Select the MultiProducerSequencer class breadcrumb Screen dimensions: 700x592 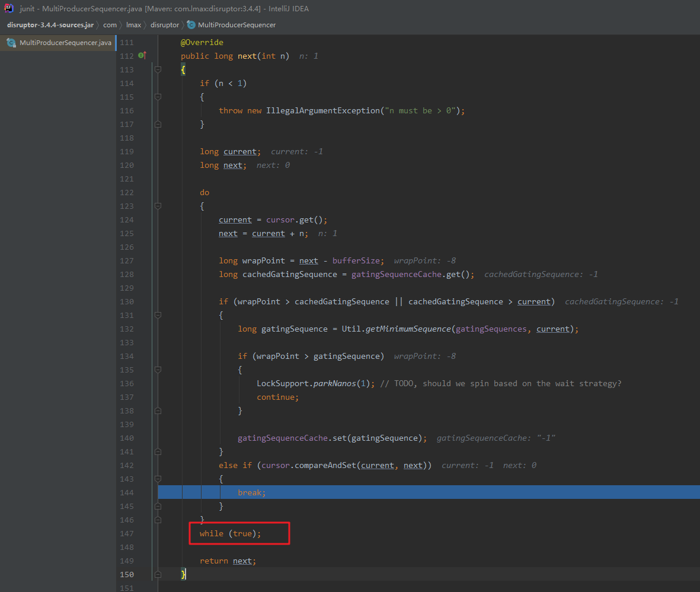click(236, 25)
